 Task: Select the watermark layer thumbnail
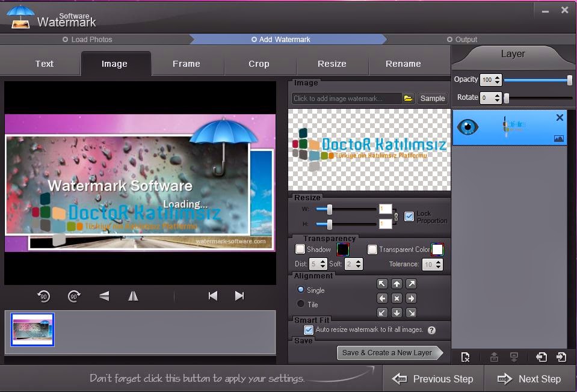(514, 126)
